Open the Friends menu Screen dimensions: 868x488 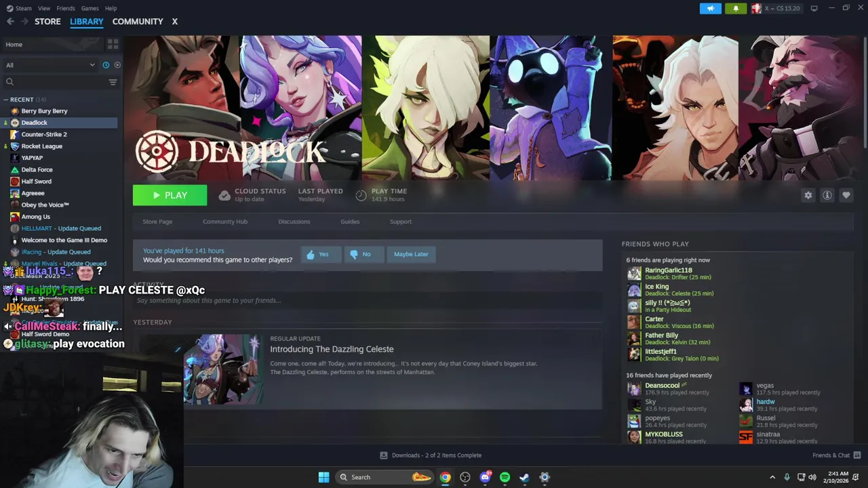pyautogui.click(x=66, y=8)
